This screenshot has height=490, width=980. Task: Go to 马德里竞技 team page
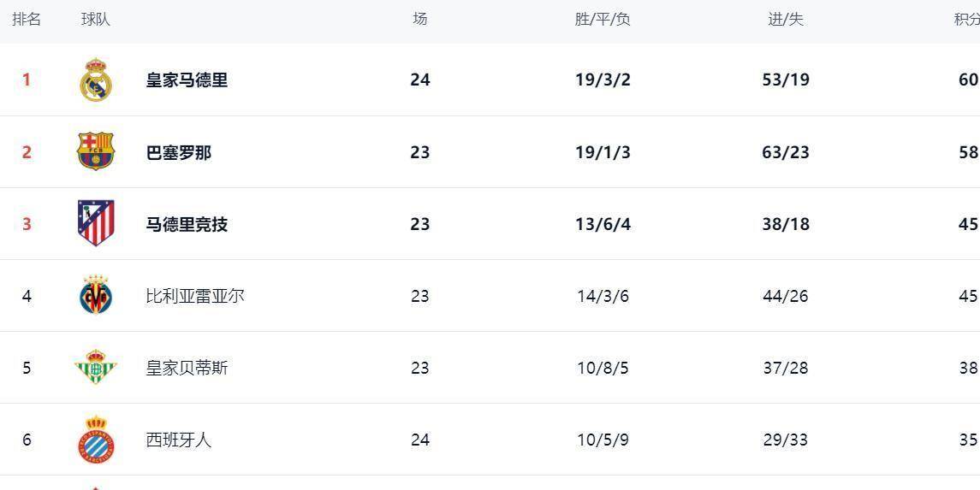click(187, 224)
